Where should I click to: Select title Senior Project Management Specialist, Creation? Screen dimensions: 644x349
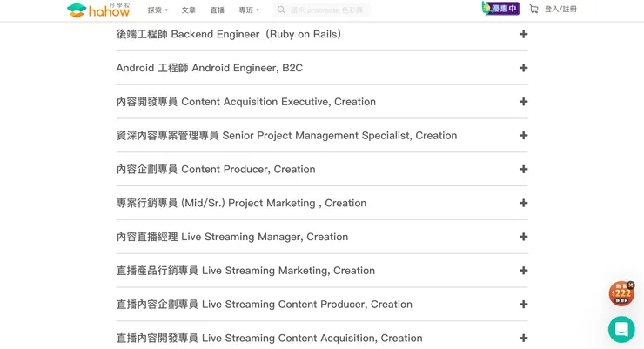(286, 135)
